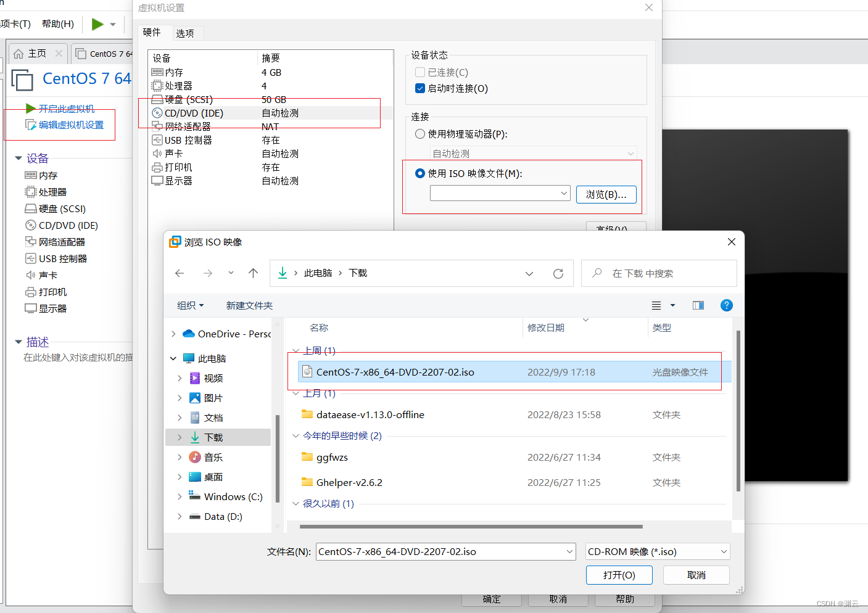868x613 pixels.
Task: Collapse the 今年的早些时候 (2) group
Action: (x=296, y=435)
